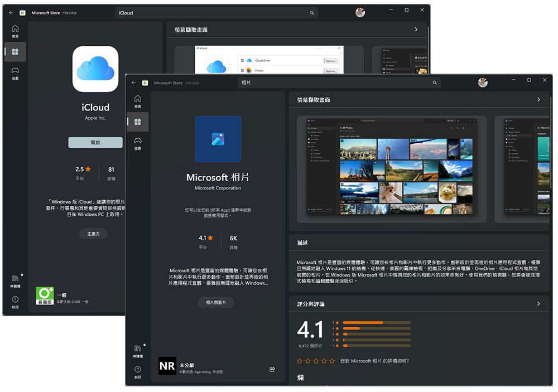
Task: Open Library in the Photos window sidebar
Action: click(138, 350)
